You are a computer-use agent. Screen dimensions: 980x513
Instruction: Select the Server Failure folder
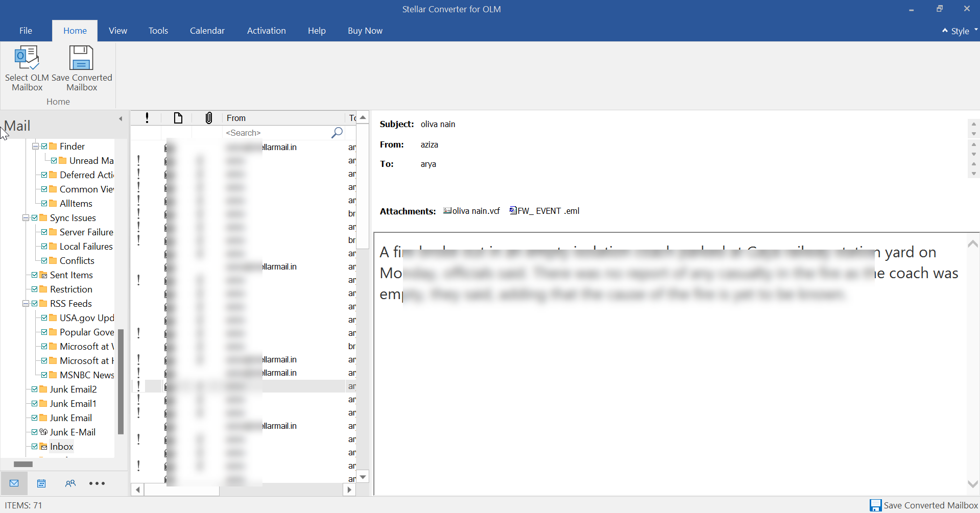point(86,232)
